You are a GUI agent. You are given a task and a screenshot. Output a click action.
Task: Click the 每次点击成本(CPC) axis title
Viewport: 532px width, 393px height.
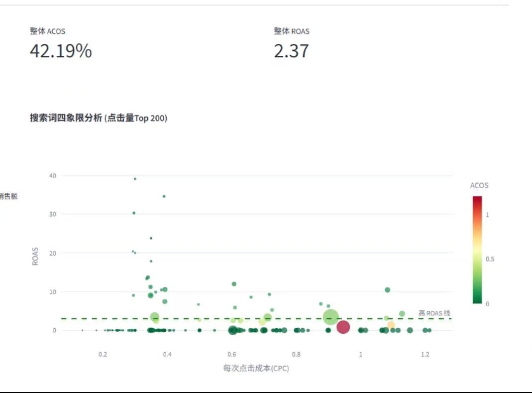pos(256,369)
